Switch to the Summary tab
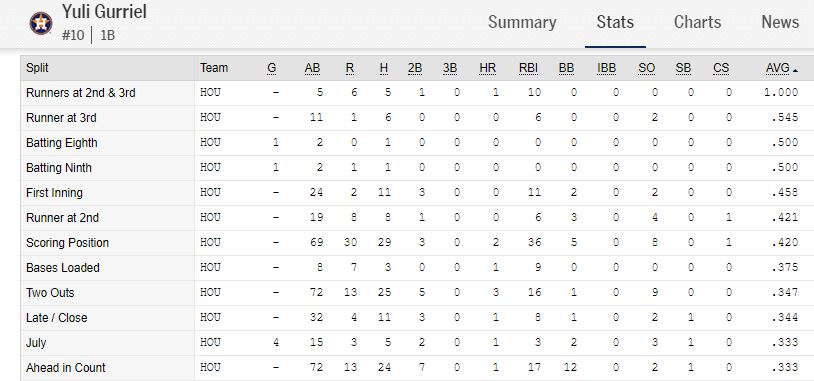The height and width of the screenshot is (381, 814). 522,22
